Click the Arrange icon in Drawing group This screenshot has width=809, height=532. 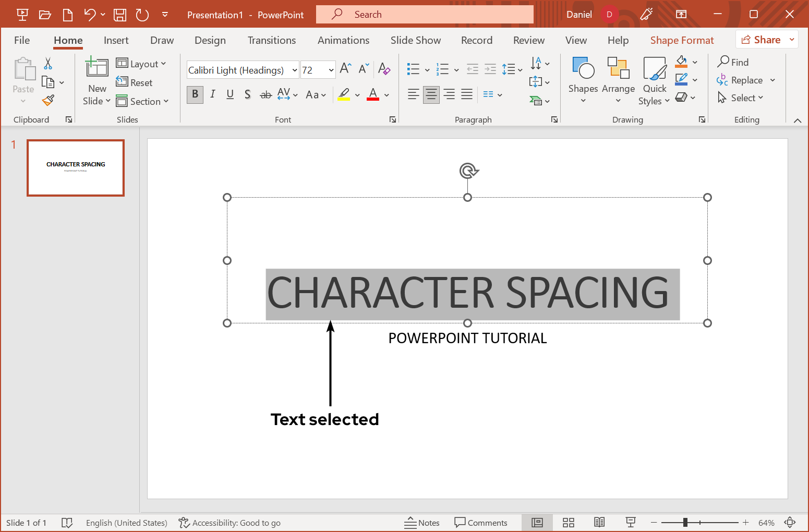618,79
